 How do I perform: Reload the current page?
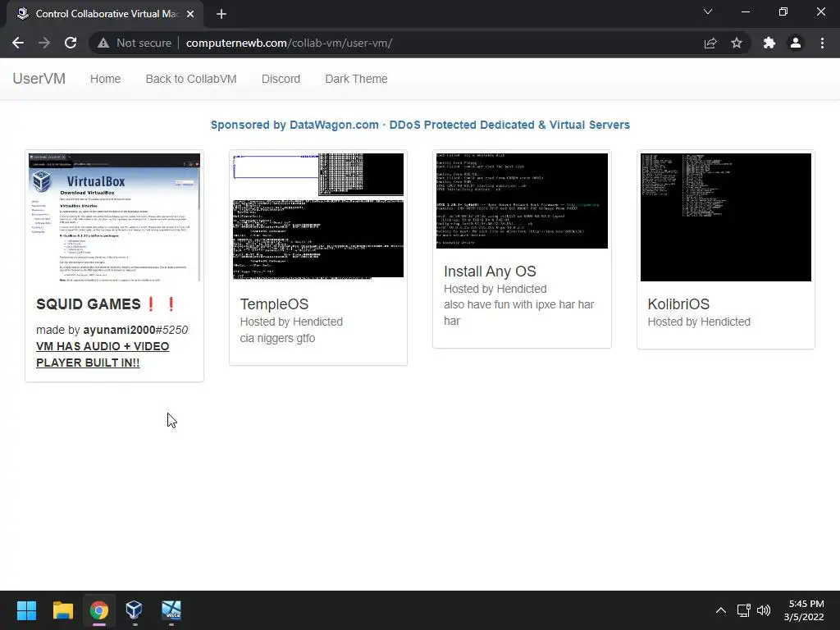(x=71, y=43)
